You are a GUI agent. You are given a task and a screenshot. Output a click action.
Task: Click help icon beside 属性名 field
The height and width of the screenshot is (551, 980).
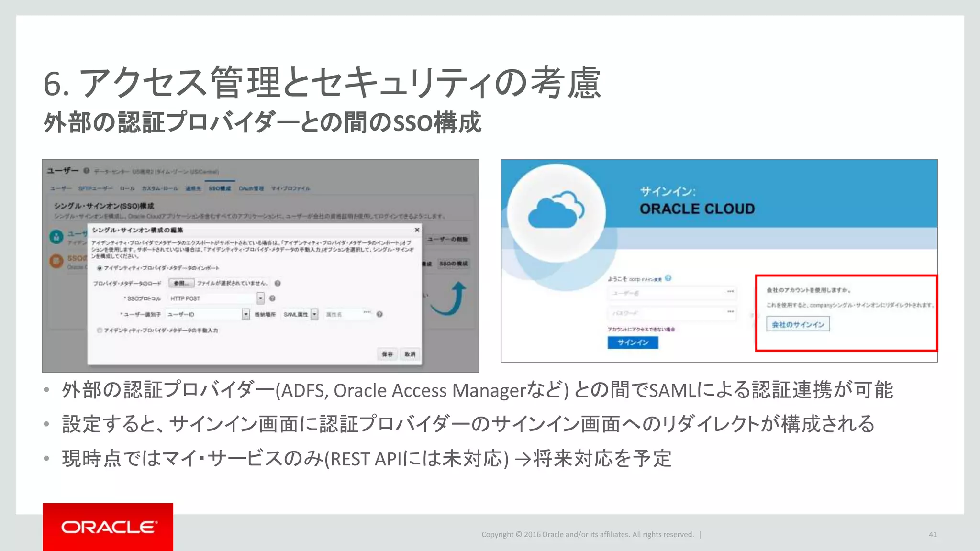pos(379,314)
